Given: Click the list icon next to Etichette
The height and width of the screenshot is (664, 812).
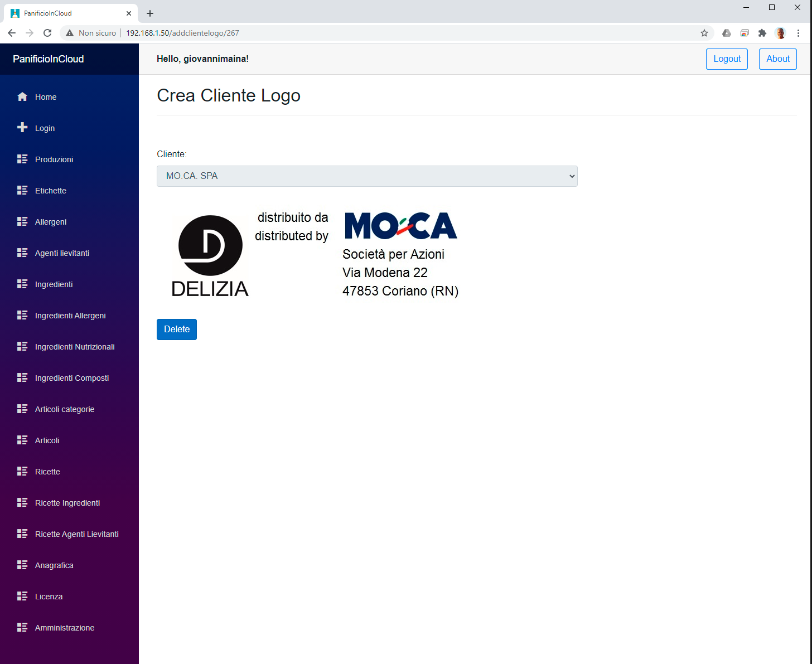Looking at the screenshot, I should pyautogui.click(x=22, y=190).
